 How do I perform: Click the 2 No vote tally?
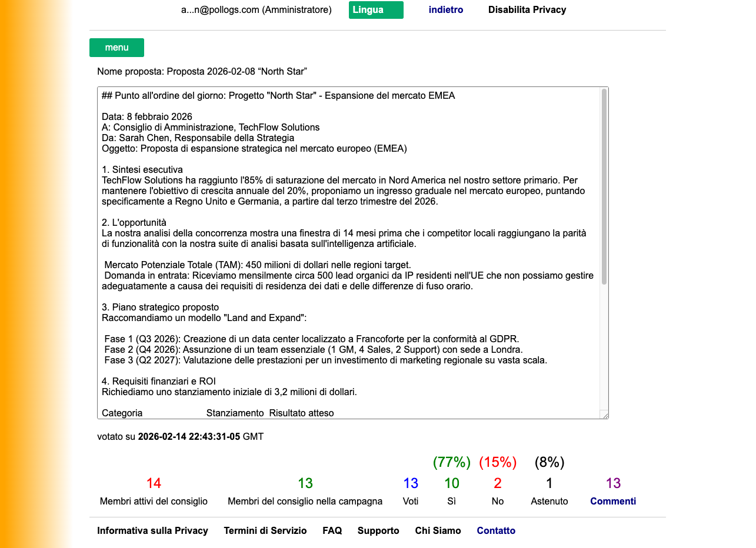point(497,483)
